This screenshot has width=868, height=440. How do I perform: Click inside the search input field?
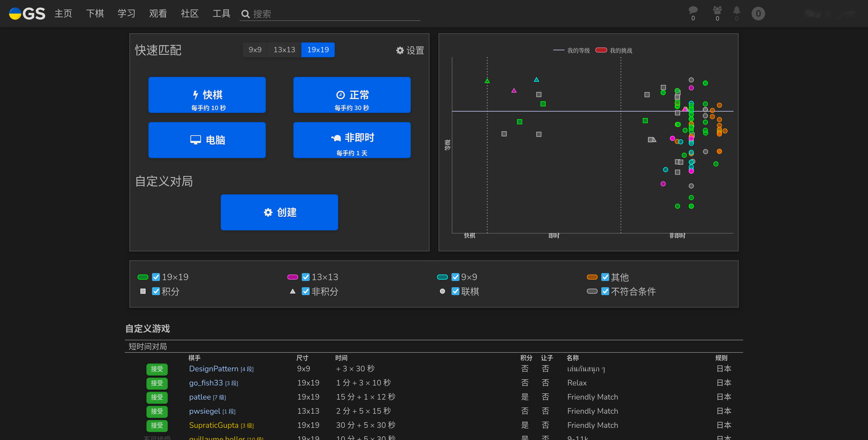tap(330, 14)
